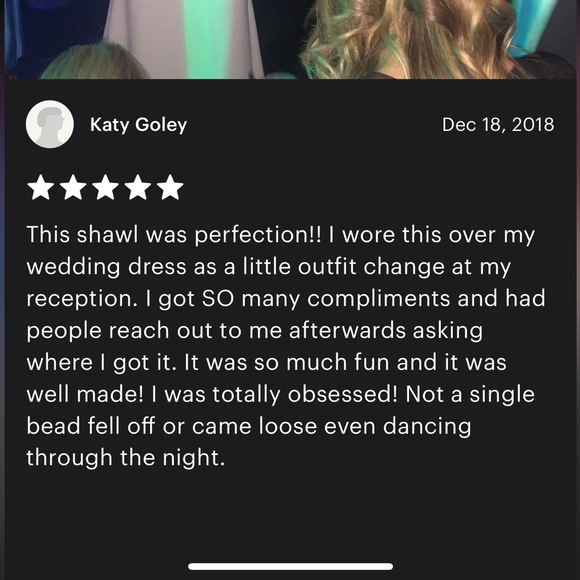
Task: Click the final line "through the night."
Action: (126, 458)
